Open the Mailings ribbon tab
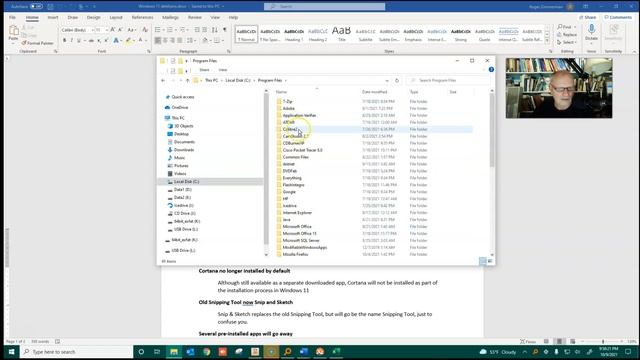 [x=170, y=18]
